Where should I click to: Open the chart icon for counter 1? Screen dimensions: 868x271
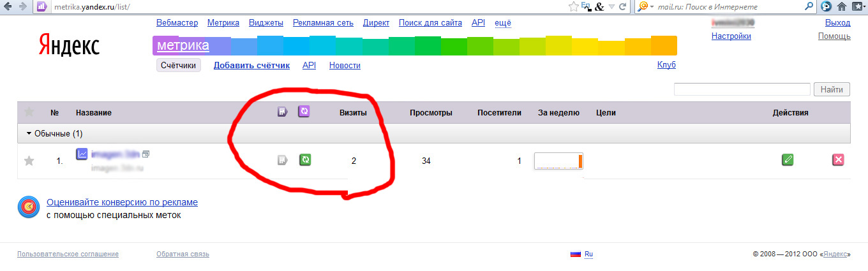click(x=82, y=154)
